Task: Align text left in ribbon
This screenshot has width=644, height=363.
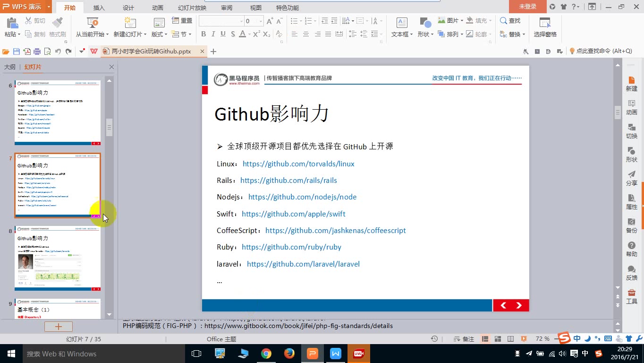Action: click(295, 34)
